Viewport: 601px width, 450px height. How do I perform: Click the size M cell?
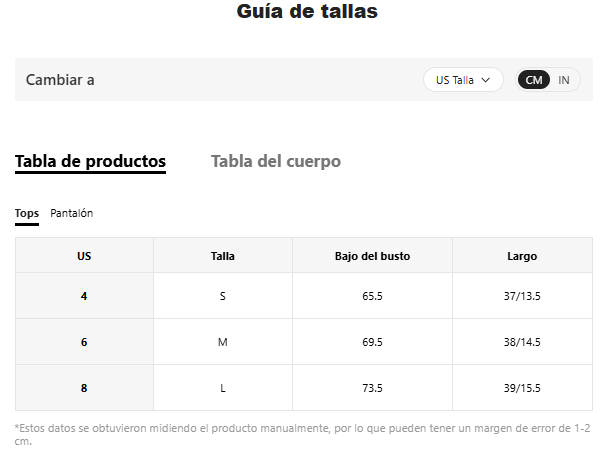click(x=223, y=342)
